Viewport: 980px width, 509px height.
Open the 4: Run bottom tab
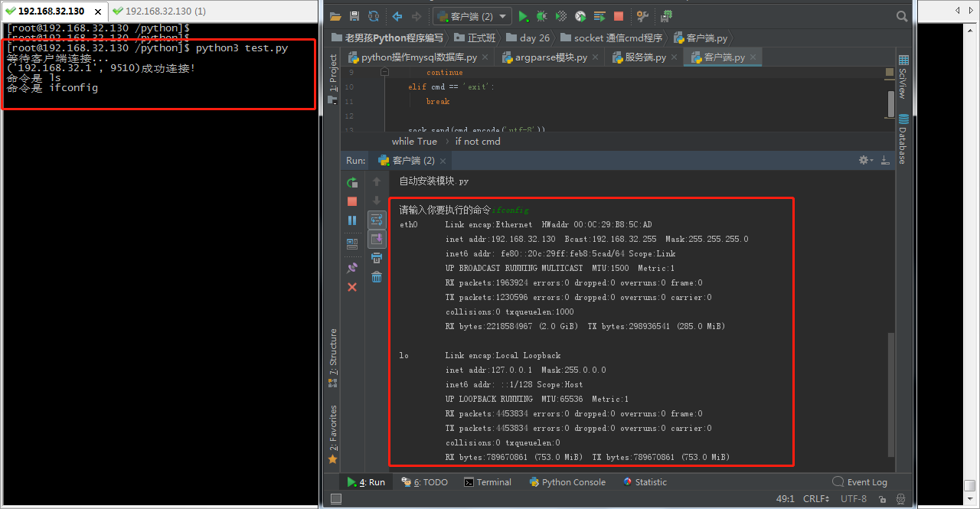point(366,482)
